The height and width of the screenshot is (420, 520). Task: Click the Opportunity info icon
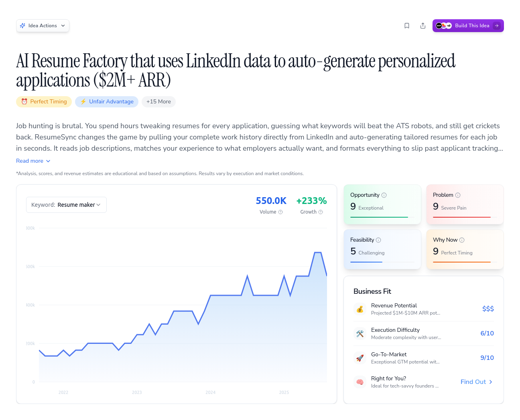coord(384,195)
